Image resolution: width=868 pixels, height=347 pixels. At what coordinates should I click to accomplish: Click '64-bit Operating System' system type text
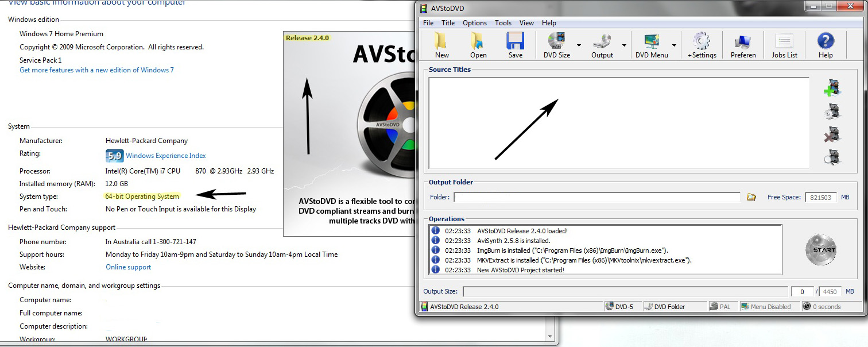pyautogui.click(x=142, y=196)
